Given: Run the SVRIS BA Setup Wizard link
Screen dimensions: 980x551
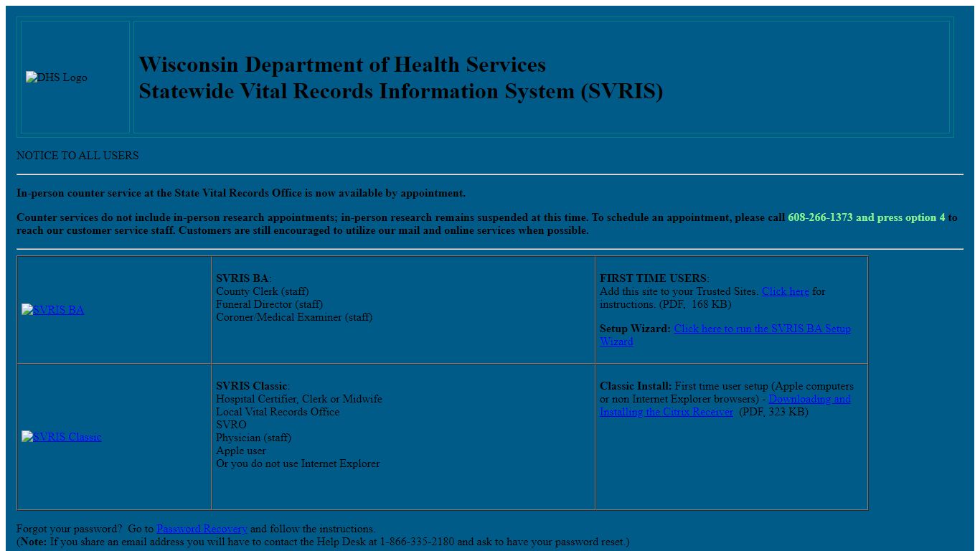Looking at the screenshot, I should point(725,335).
